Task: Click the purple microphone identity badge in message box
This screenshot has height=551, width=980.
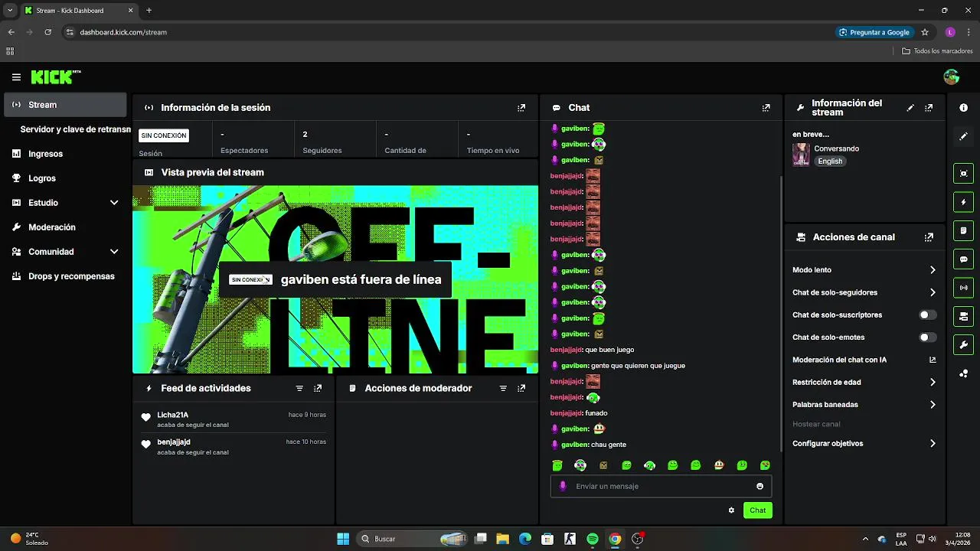Action: tap(563, 486)
